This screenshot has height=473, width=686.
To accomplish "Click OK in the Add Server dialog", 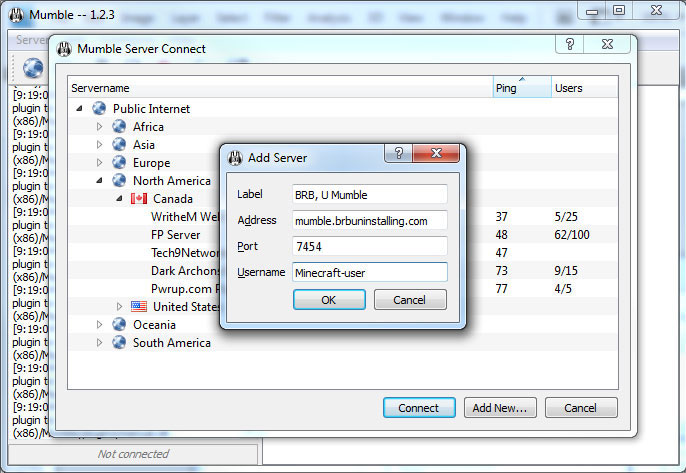I will tap(329, 300).
